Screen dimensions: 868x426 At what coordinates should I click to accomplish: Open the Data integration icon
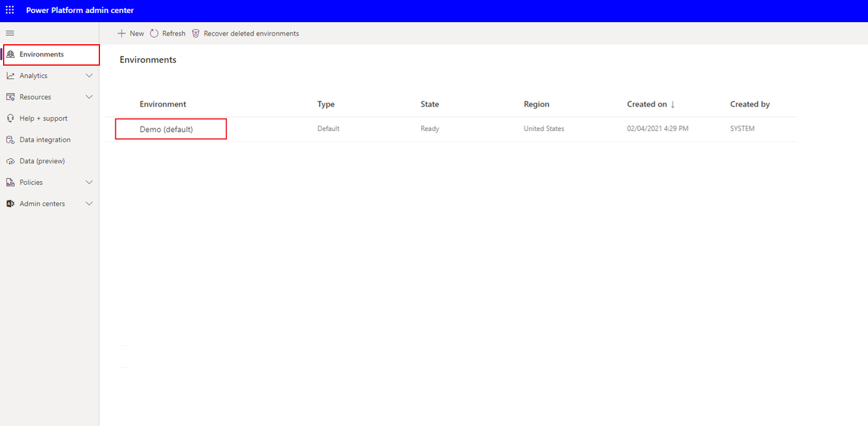pos(10,139)
